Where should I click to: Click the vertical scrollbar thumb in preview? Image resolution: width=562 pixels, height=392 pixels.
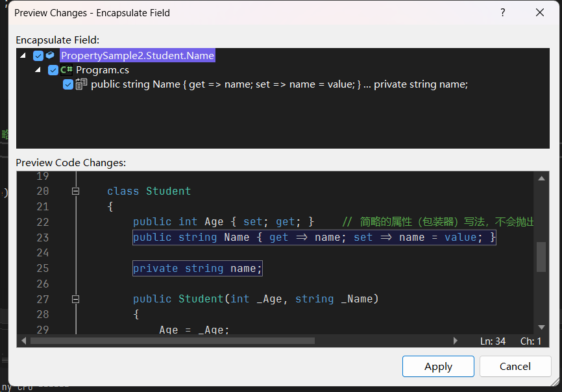click(x=541, y=257)
